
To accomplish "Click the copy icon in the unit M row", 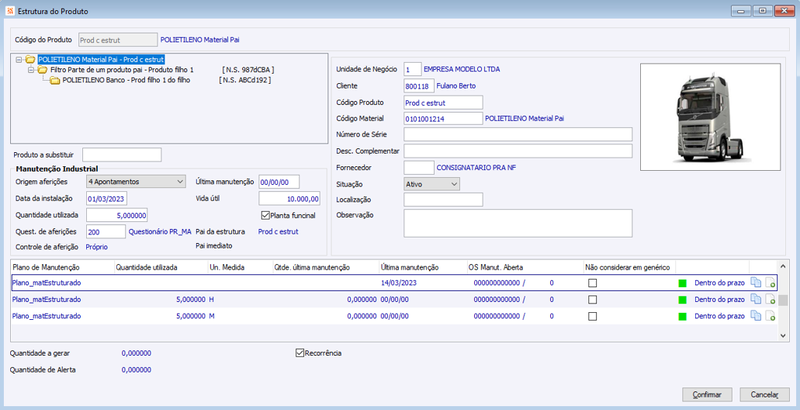I will click(756, 316).
